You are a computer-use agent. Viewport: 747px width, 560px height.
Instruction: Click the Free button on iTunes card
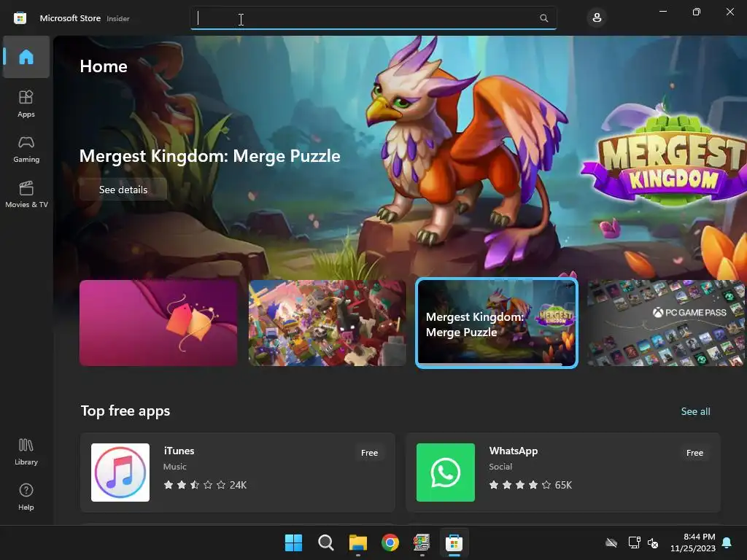coord(369,453)
